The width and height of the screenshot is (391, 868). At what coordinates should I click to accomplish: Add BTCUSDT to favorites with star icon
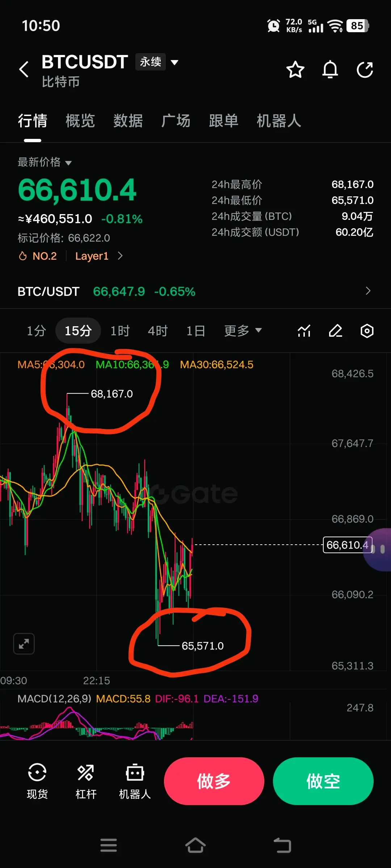(x=295, y=69)
